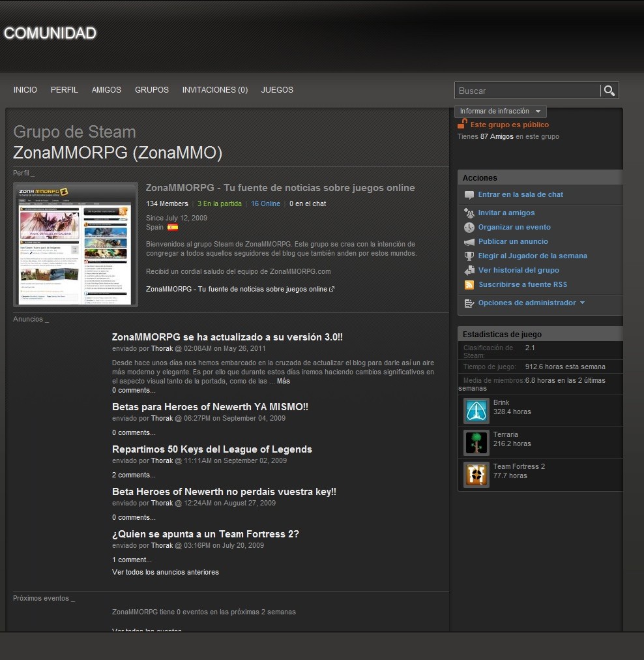Go to the GRUPOS navigation tab

pos(152,90)
